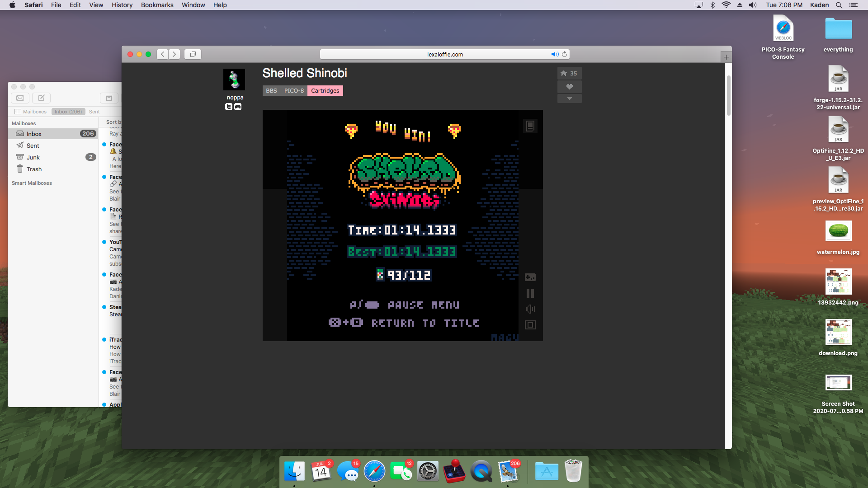
Task: Go forward in Safari
Action: [174, 54]
